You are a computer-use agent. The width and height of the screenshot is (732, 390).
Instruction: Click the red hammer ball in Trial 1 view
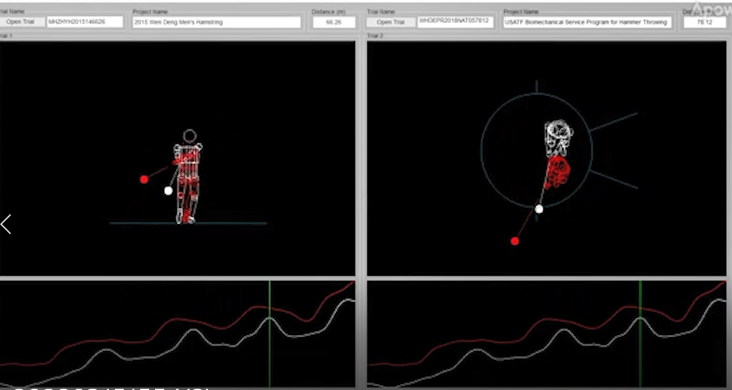[144, 179]
